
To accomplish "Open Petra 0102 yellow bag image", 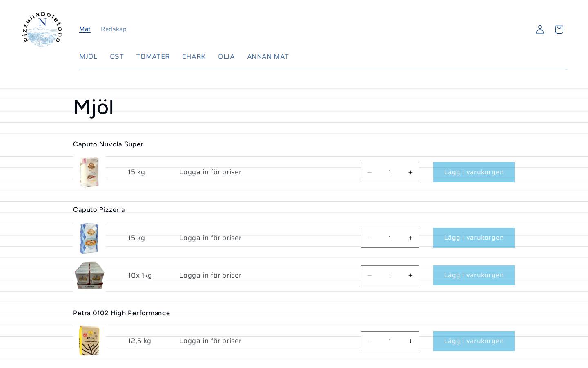I will pos(89,341).
